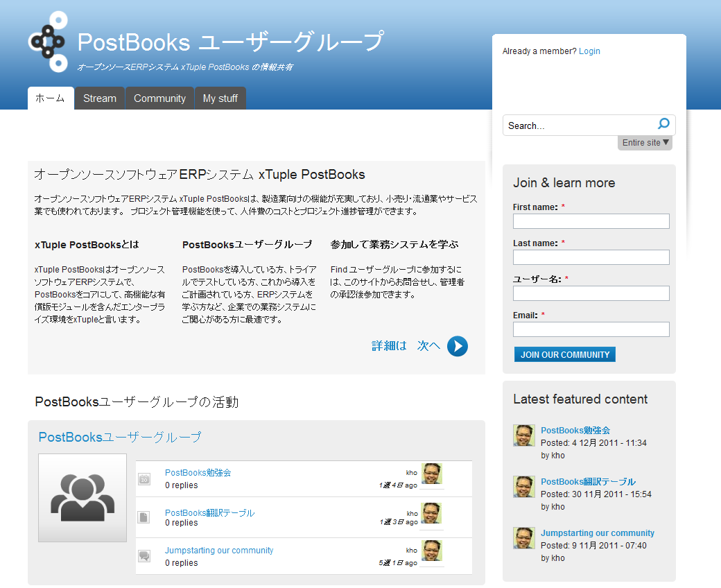721x588 pixels.
Task: Click the kho username in Jumpstarting row
Action: (412, 551)
